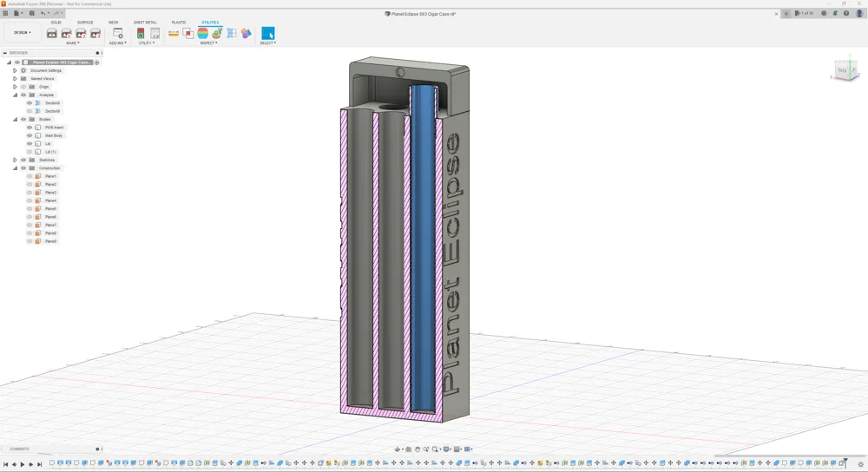The image size is (868, 472).
Task: Click the first Make 3D print icon
Action: pos(51,34)
